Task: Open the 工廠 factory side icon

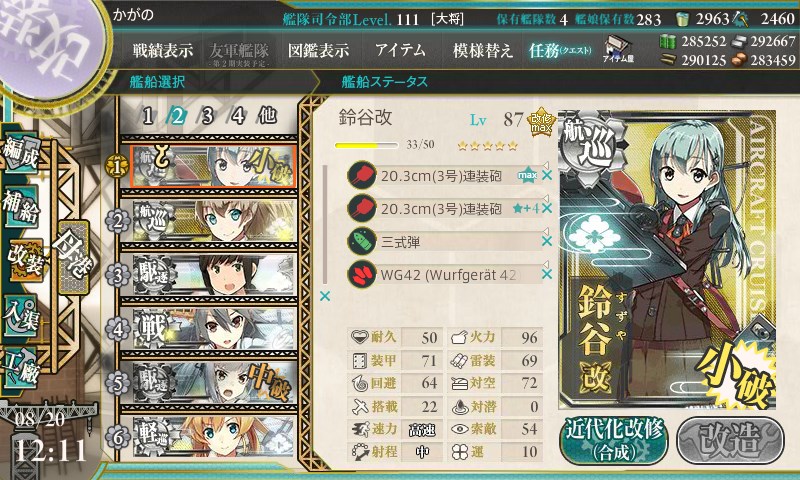Action: (x=20, y=370)
